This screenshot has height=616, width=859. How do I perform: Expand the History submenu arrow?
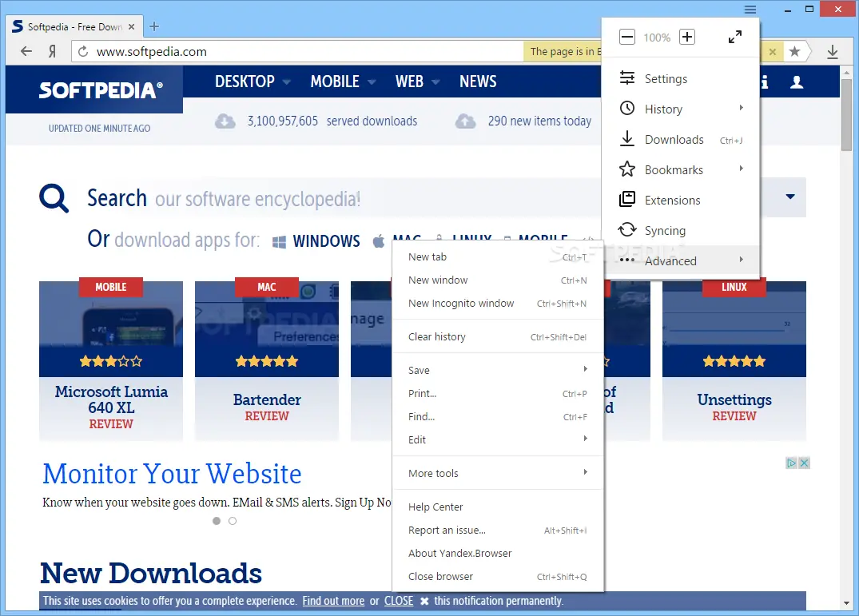pyautogui.click(x=742, y=108)
